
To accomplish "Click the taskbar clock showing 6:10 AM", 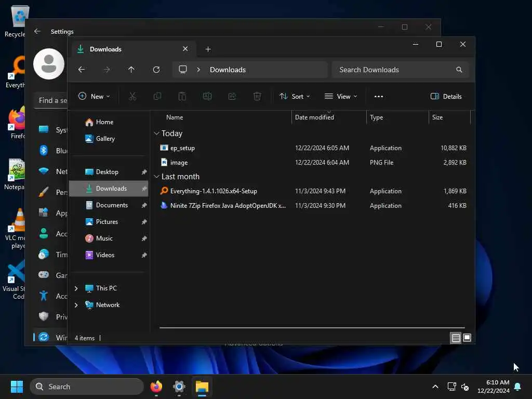I will [494, 387].
